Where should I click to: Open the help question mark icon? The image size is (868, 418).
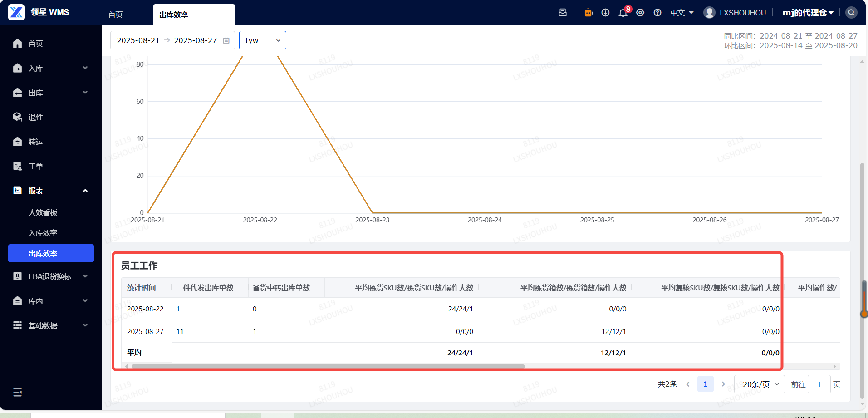[x=657, y=13]
